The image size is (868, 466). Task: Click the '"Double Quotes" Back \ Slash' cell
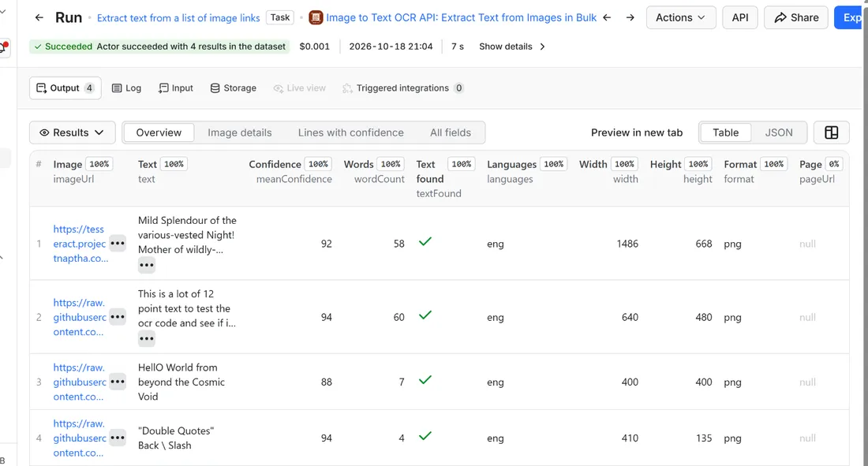[x=176, y=438]
